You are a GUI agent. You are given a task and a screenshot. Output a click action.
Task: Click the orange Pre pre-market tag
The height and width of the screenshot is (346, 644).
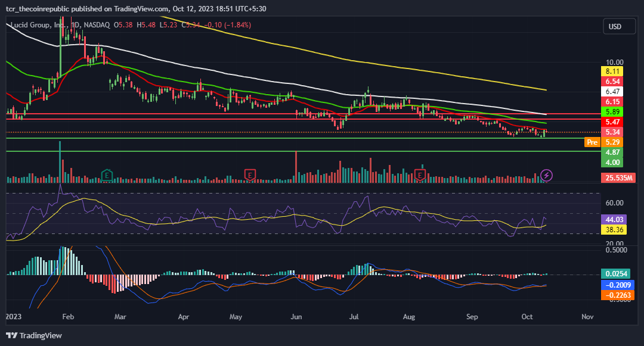click(x=592, y=142)
